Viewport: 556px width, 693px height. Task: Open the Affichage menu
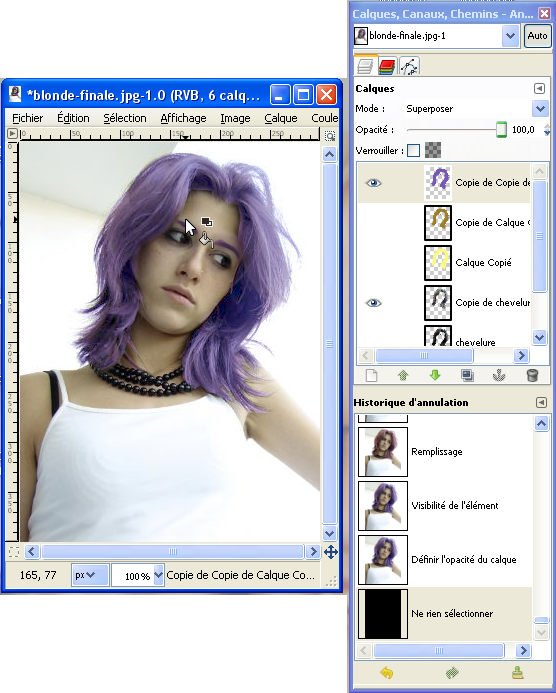pos(183,118)
